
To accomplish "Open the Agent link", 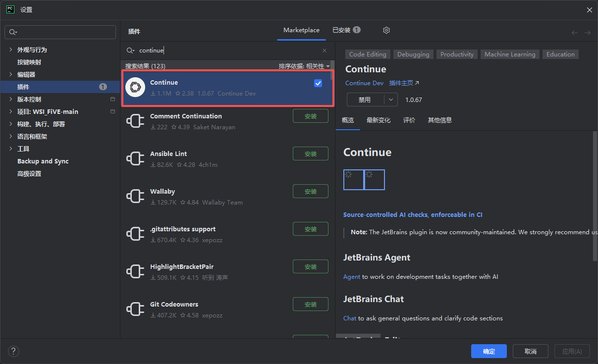I will 352,277.
